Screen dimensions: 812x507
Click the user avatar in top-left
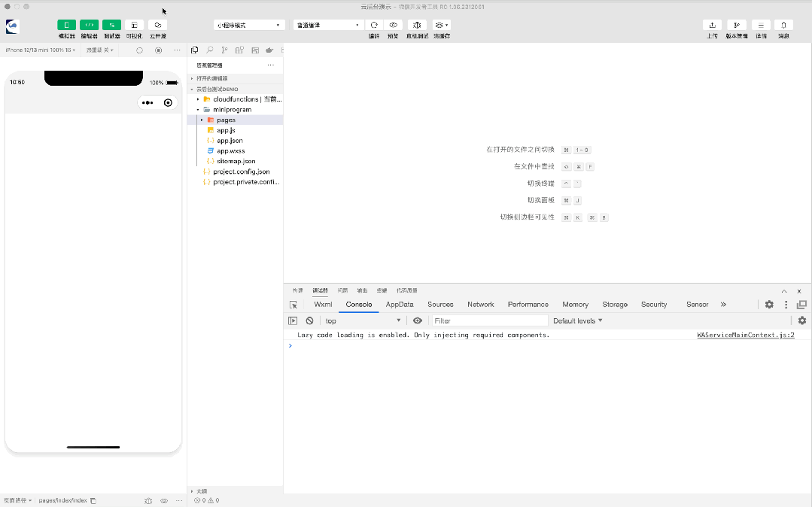point(13,26)
